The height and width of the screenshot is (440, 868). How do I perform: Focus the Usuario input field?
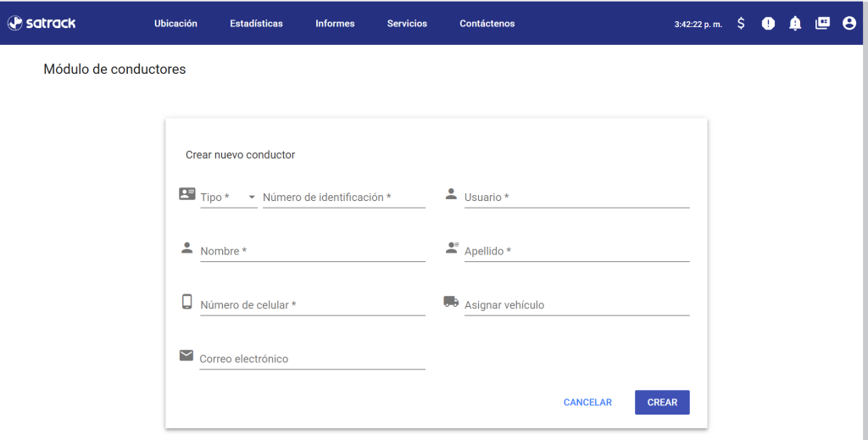[576, 198]
